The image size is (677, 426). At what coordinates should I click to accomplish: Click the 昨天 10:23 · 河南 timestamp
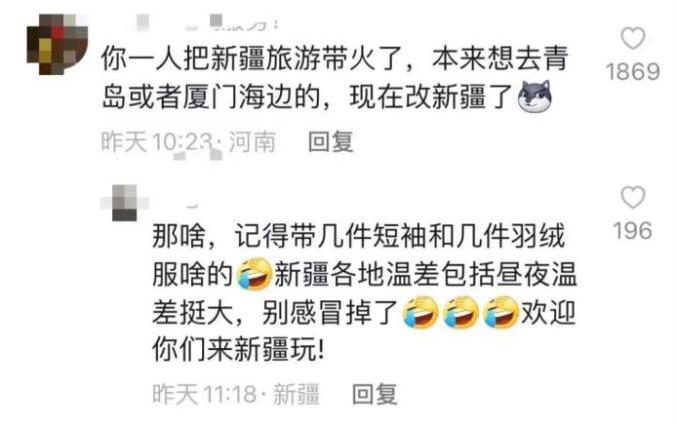coord(188,142)
